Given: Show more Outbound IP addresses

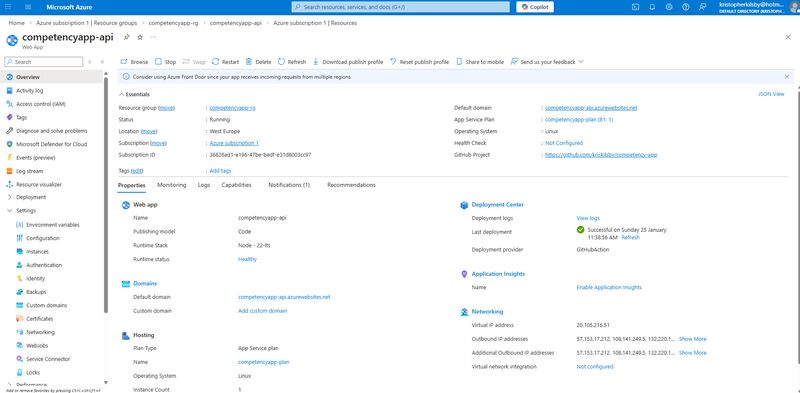Looking at the screenshot, I should click(x=692, y=339).
